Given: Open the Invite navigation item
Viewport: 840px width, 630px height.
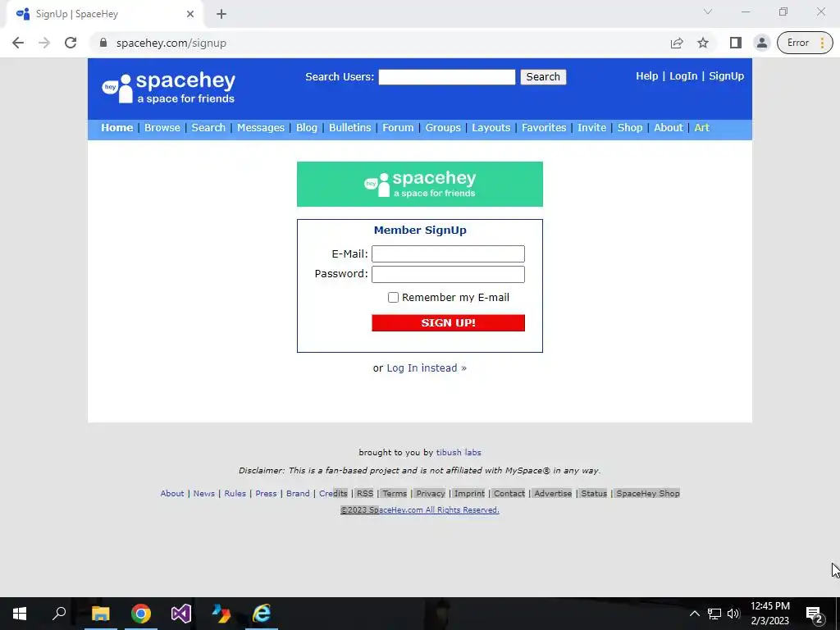Looking at the screenshot, I should [591, 127].
